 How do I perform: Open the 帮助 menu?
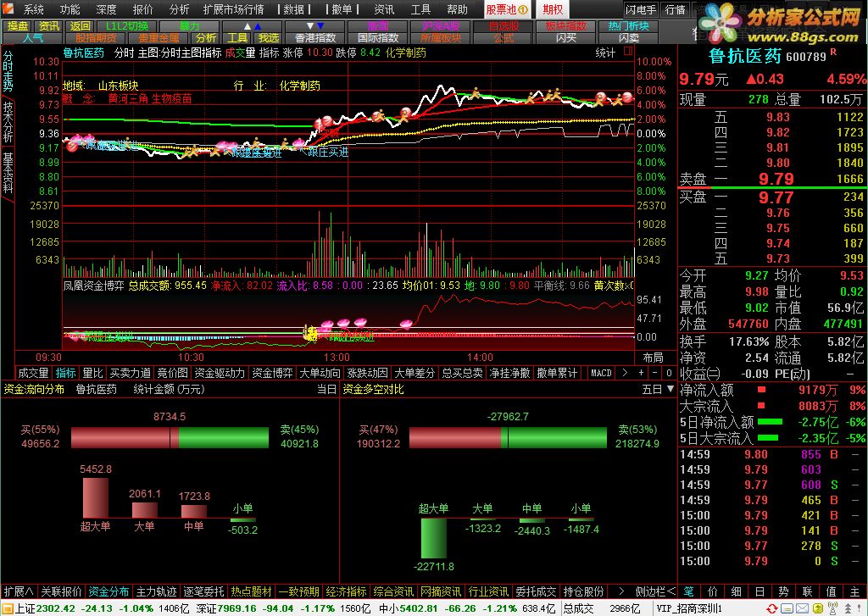(x=457, y=9)
